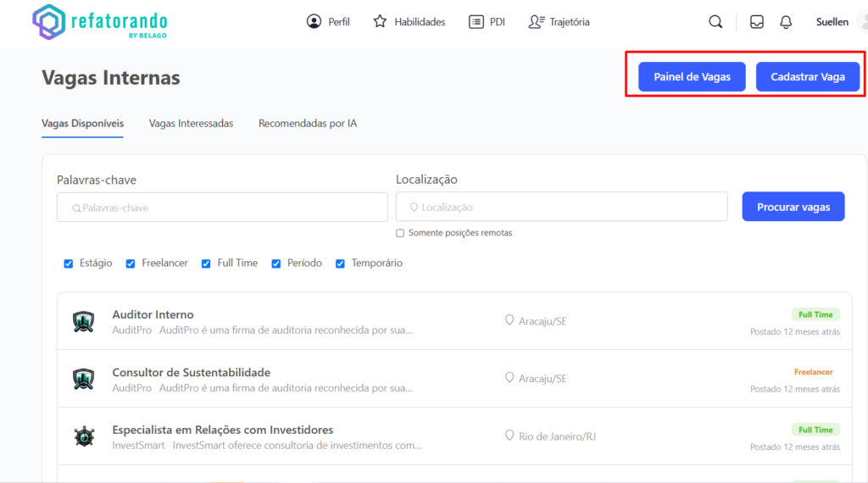868x483 pixels.
Task: Go to Habilidades in the top menu
Action: click(x=409, y=22)
